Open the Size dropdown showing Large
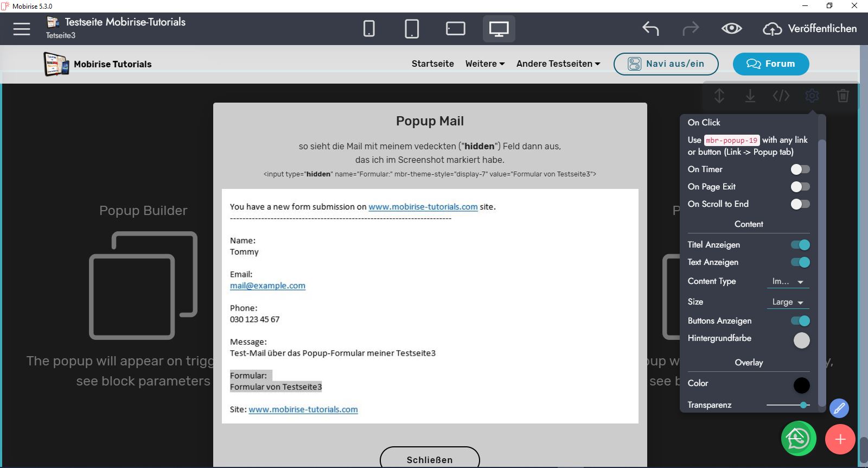This screenshot has width=868, height=468. (788, 302)
